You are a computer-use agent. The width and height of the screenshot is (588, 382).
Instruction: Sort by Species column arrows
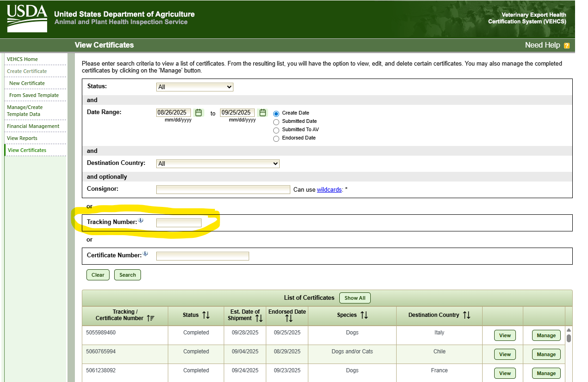[364, 315]
